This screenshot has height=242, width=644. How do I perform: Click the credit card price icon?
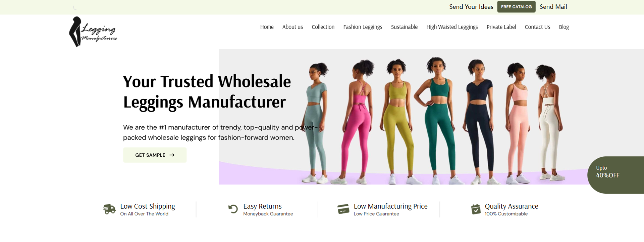tap(343, 209)
